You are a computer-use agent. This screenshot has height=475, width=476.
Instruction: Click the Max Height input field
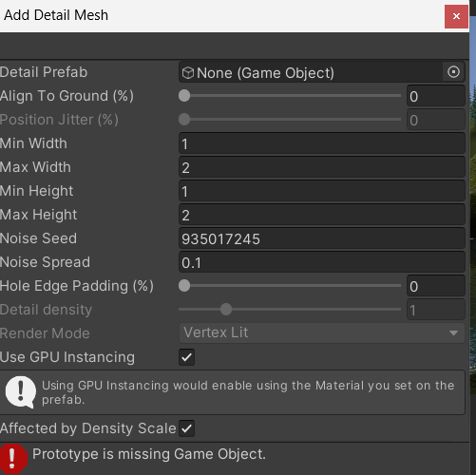point(322,215)
